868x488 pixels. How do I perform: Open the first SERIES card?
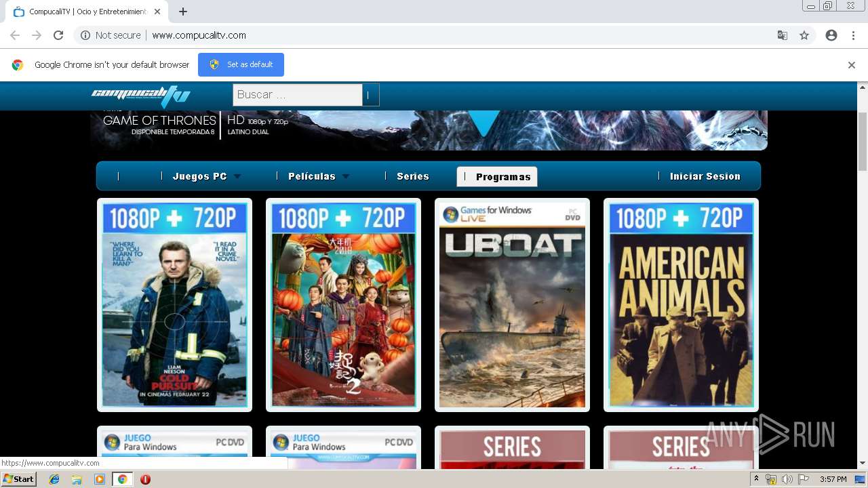tap(512, 447)
